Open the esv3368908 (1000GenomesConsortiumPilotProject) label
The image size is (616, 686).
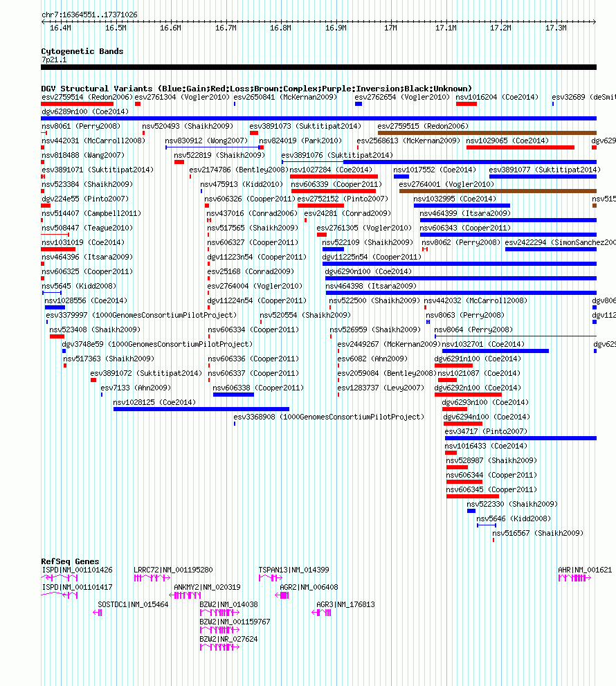coord(329,417)
